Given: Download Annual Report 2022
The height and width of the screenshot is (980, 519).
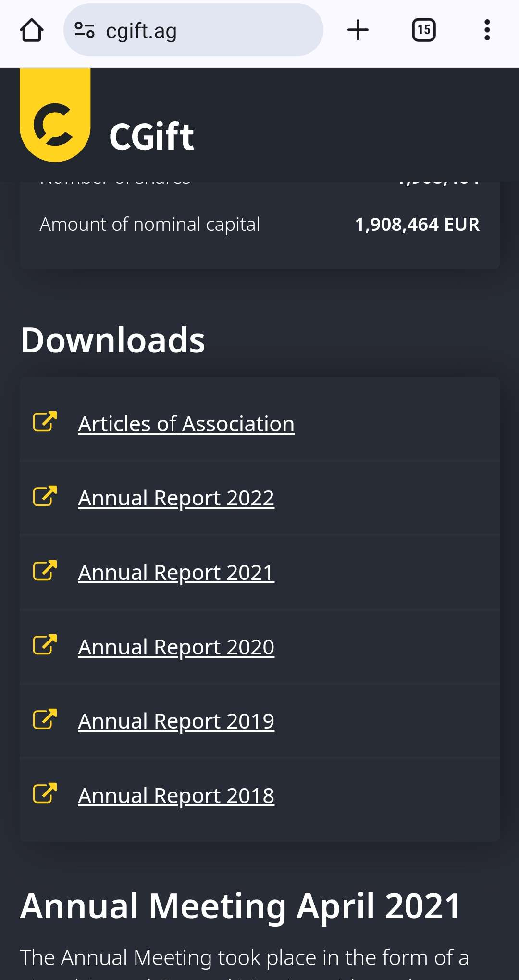Looking at the screenshot, I should (x=176, y=498).
